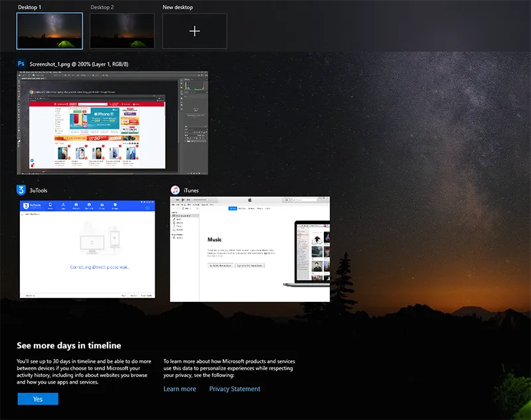Open the Apps section in 3uTools toolbar
Image resolution: width=531 pixels, height=420 pixels.
click(x=63, y=206)
